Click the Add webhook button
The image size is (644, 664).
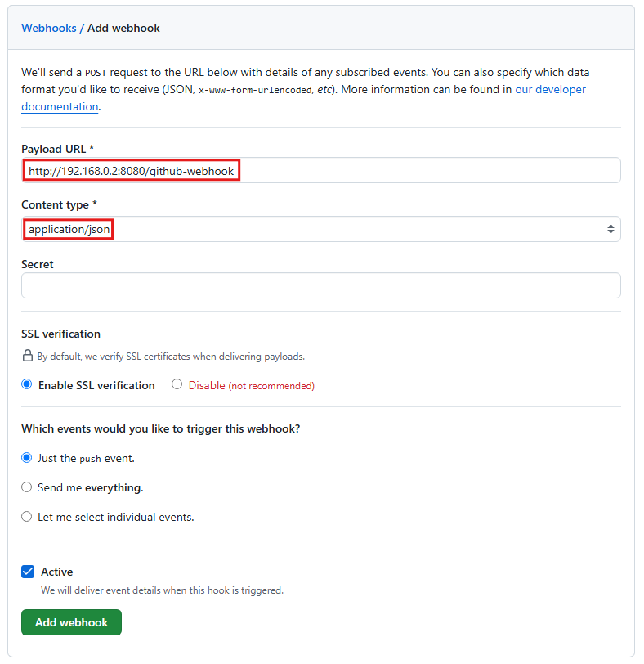click(x=71, y=622)
